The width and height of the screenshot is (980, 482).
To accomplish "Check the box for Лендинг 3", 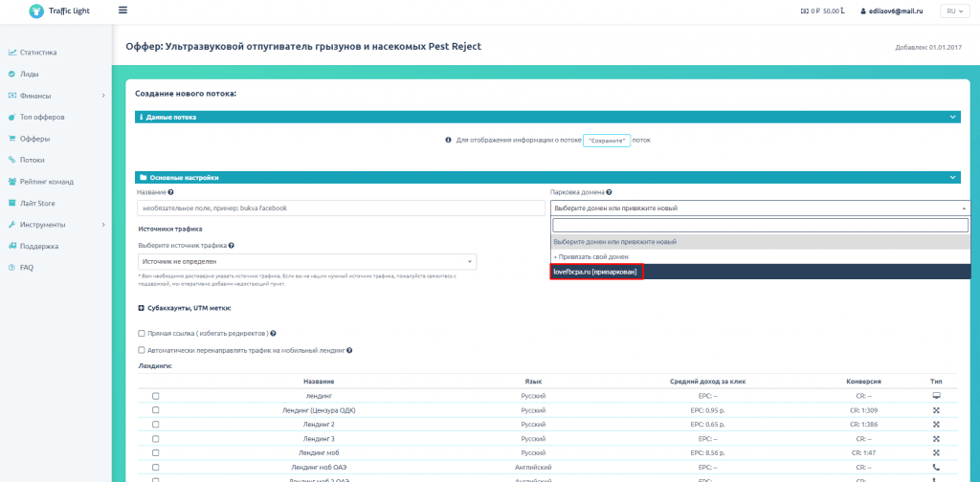I will pos(156,438).
